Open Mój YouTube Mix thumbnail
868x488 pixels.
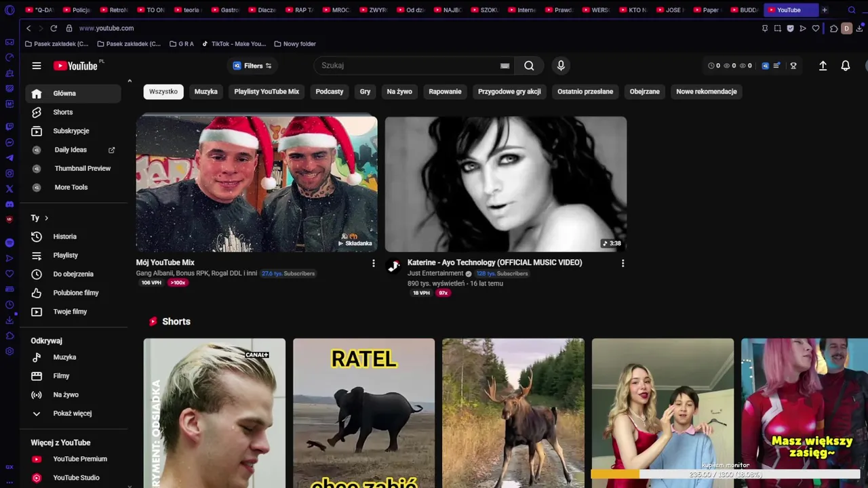(256, 184)
